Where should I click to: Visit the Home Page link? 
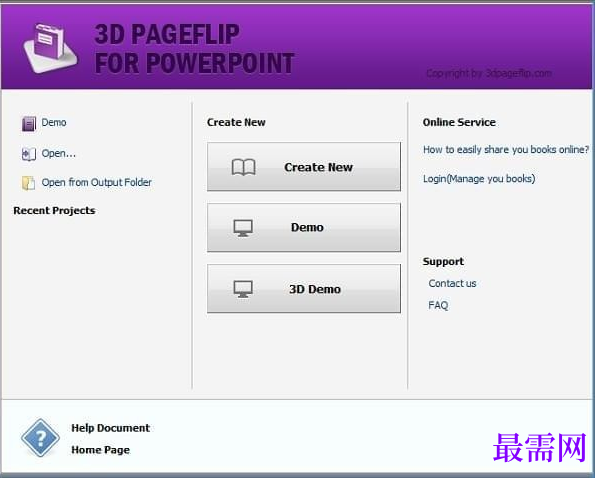pyautogui.click(x=101, y=450)
